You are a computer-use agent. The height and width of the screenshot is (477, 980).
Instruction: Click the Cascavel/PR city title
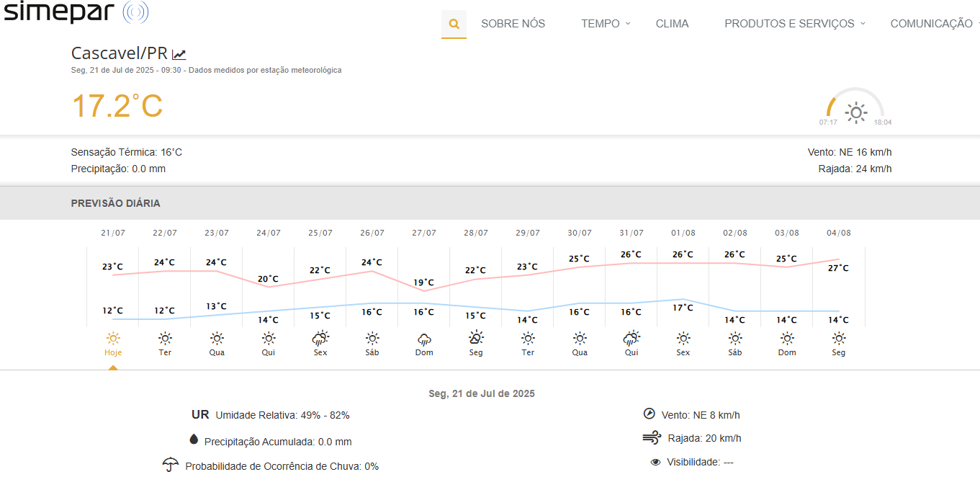(120, 53)
